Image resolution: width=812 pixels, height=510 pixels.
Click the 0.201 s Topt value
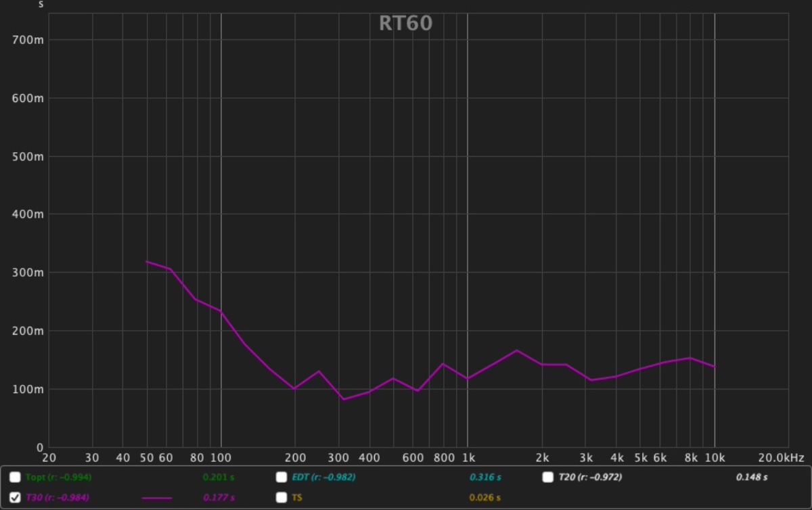click(x=219, y=478)
